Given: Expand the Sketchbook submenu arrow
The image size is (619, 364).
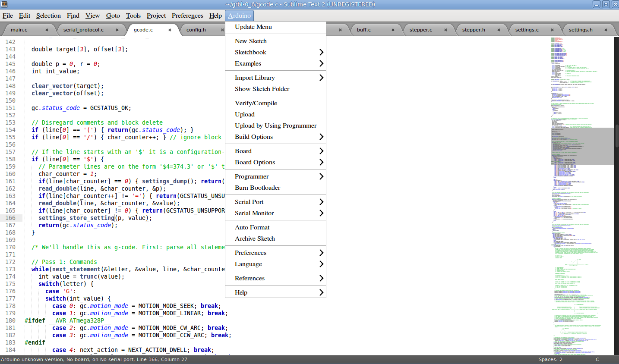Looking at the screenshot, I should (x=321, y=52).
